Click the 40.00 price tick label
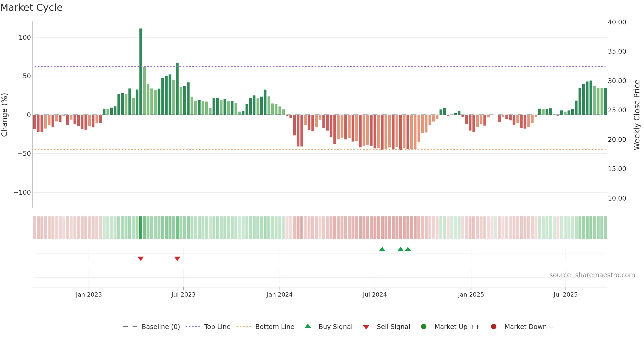Screen dimensions: 644x362 point(617,22)
